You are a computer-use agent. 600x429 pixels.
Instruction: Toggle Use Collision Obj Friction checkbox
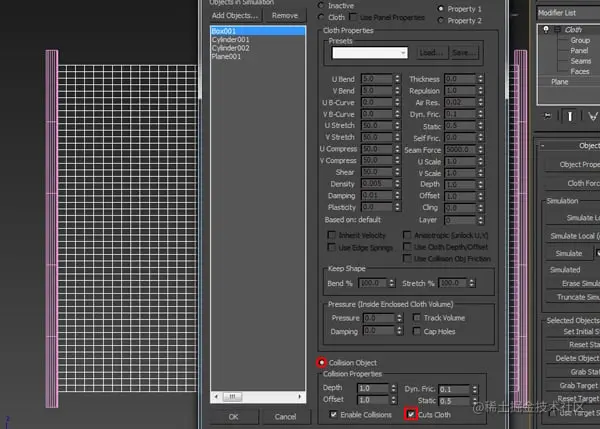[x=407, y=259]
